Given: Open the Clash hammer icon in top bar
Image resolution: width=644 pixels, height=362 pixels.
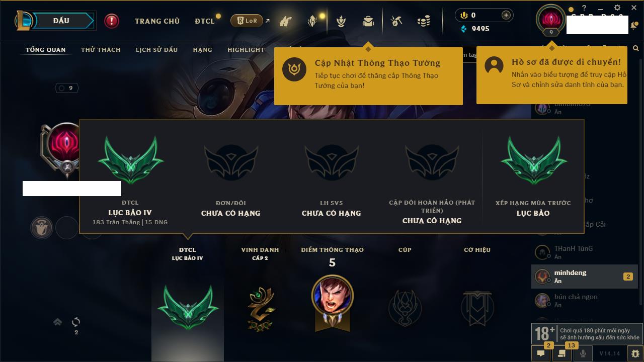Looking at the screenshot, I should (286, 22).
